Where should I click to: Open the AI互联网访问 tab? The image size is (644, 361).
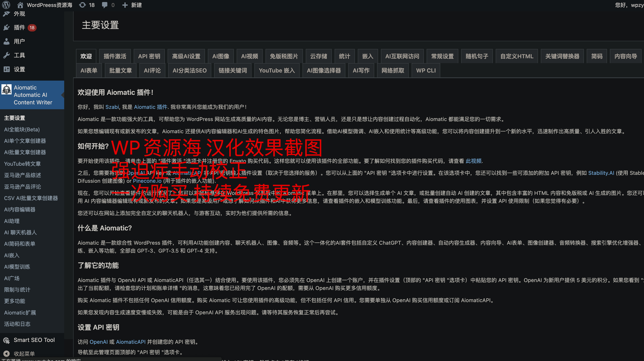(x=402, y=56)
